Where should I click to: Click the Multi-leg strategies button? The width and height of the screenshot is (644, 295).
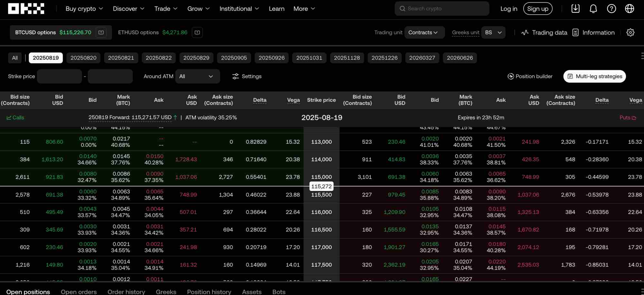tap(594, 76)
